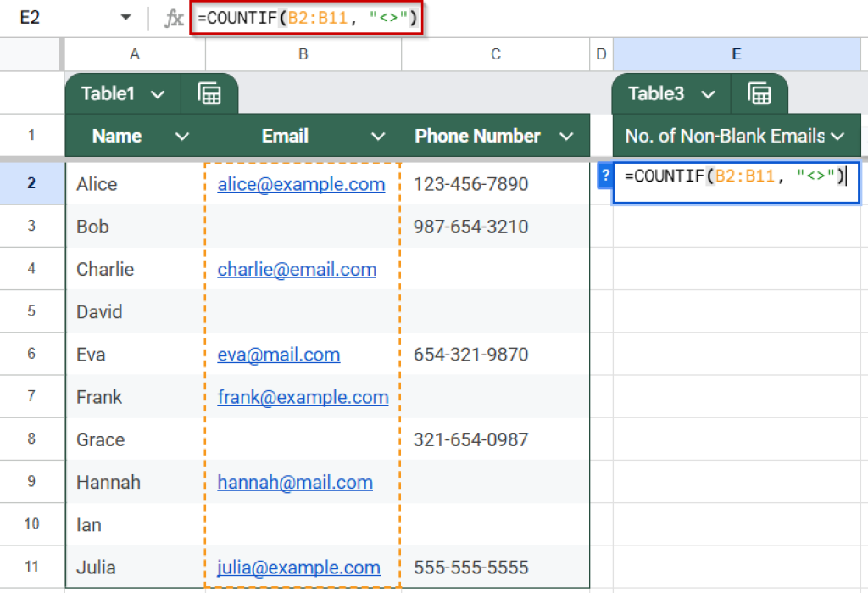Viewport: 868px width, 593px height.
Task: Select column A by its header
Action: [134, 53]
